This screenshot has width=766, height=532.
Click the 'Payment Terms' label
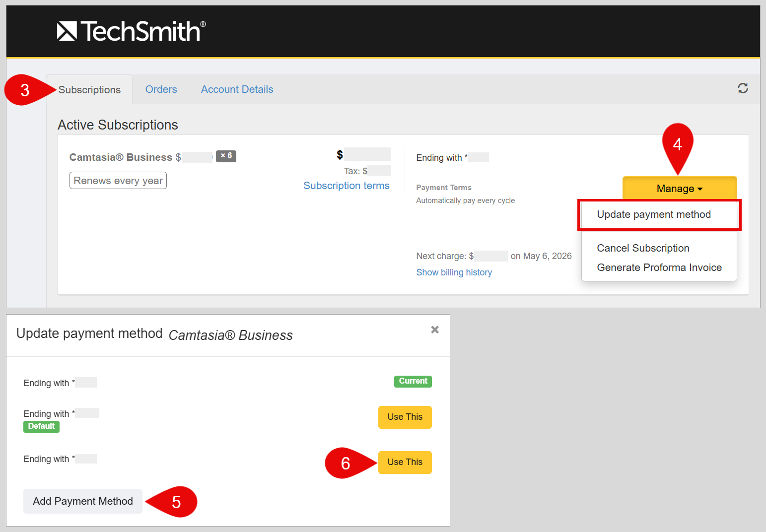point(444,188)
